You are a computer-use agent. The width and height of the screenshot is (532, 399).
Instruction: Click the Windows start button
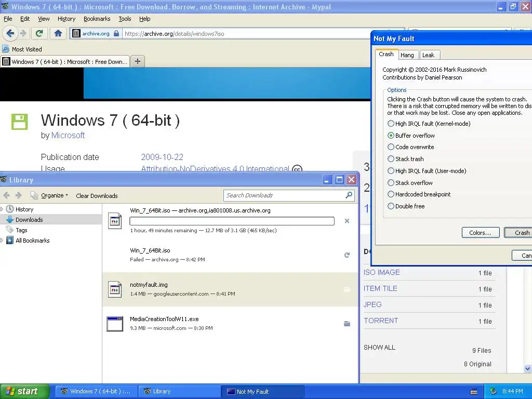click(25, 391)
